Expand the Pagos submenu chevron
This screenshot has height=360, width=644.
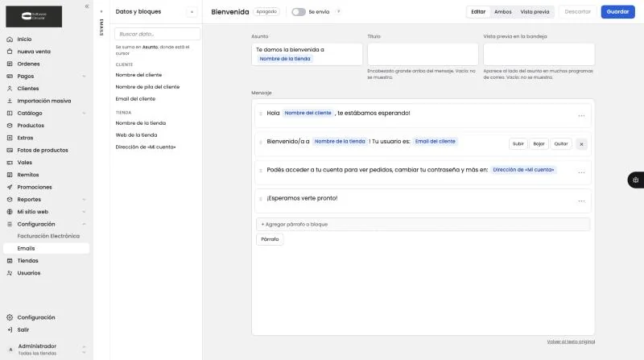point(84,77)
